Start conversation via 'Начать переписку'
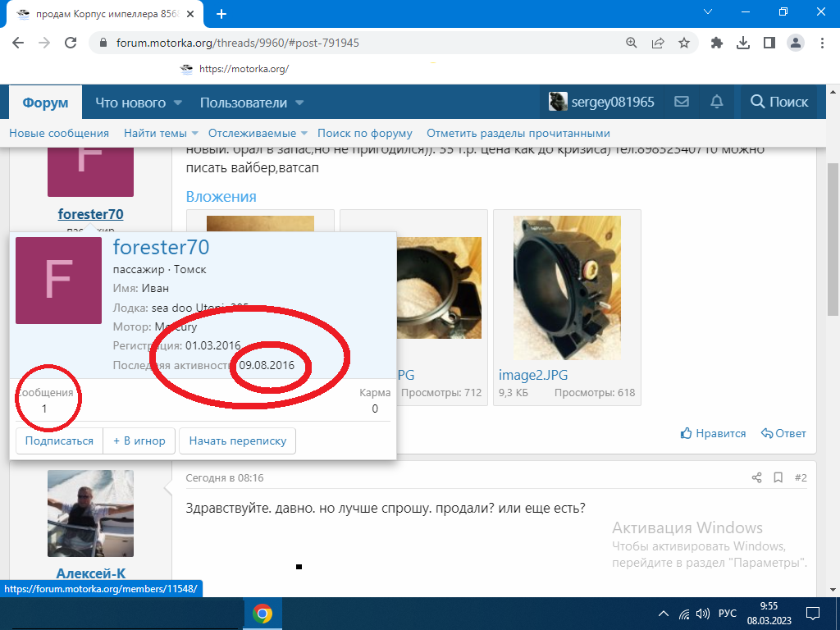This screenshot has width=840, height=630. (x=237, y=441)
